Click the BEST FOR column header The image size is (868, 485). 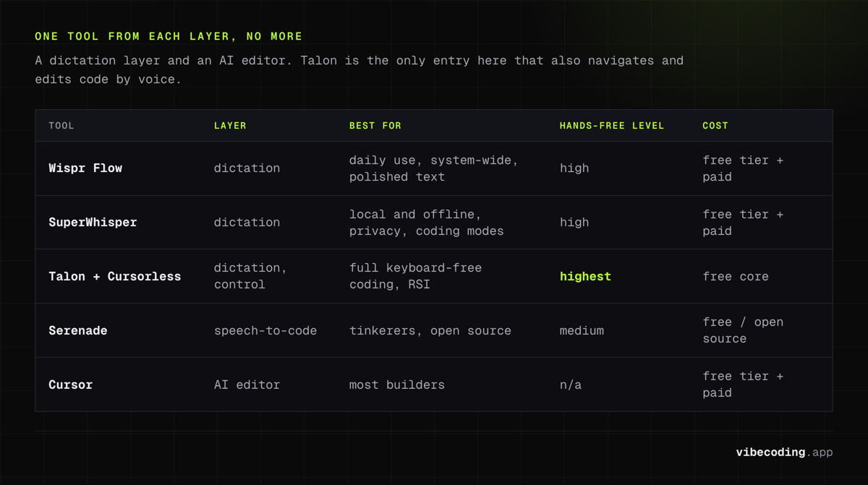[x=375, y=126]
